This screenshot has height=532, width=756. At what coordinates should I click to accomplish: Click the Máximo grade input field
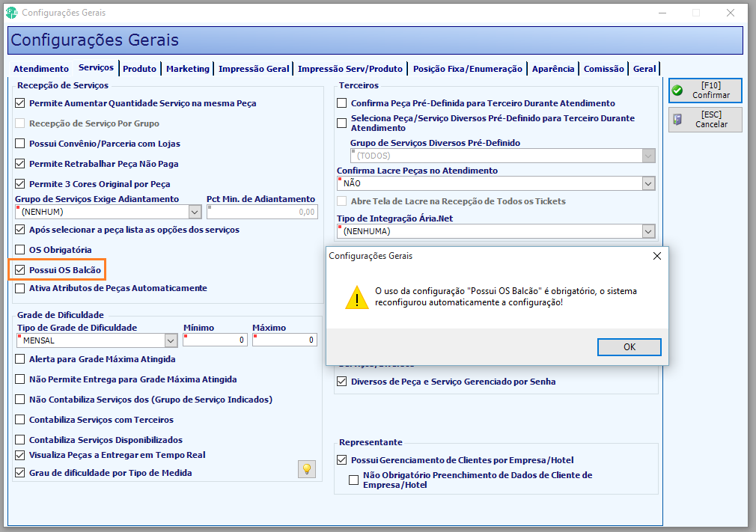tap(284, 340)
